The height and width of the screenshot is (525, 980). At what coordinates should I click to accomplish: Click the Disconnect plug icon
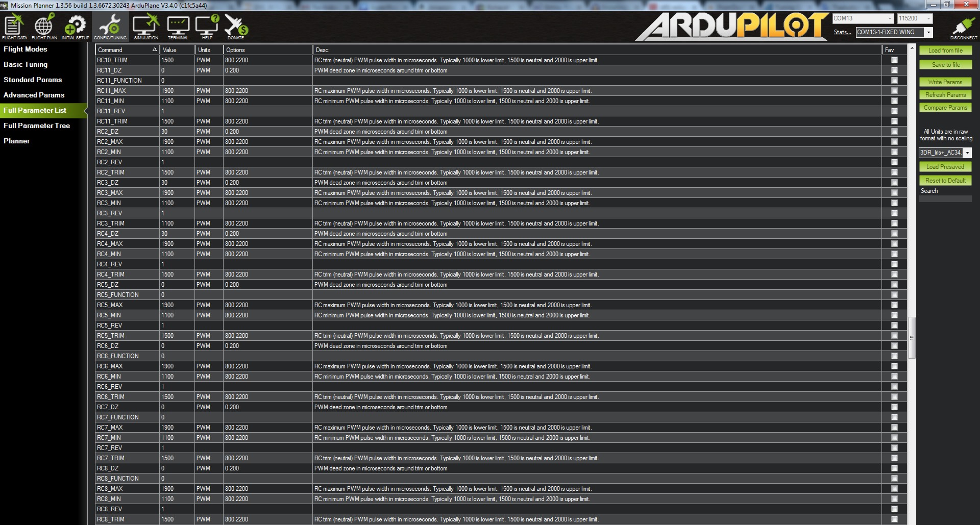click(x=963, y=27)
